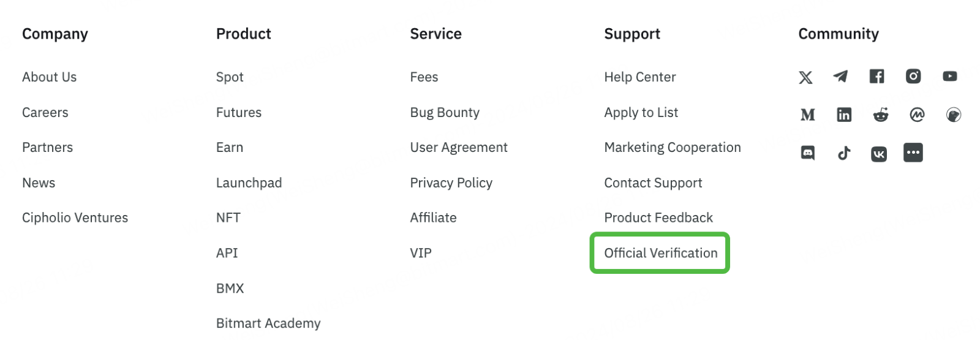
Task: Open the Bitmart Academy link
Action: point(268,323)
